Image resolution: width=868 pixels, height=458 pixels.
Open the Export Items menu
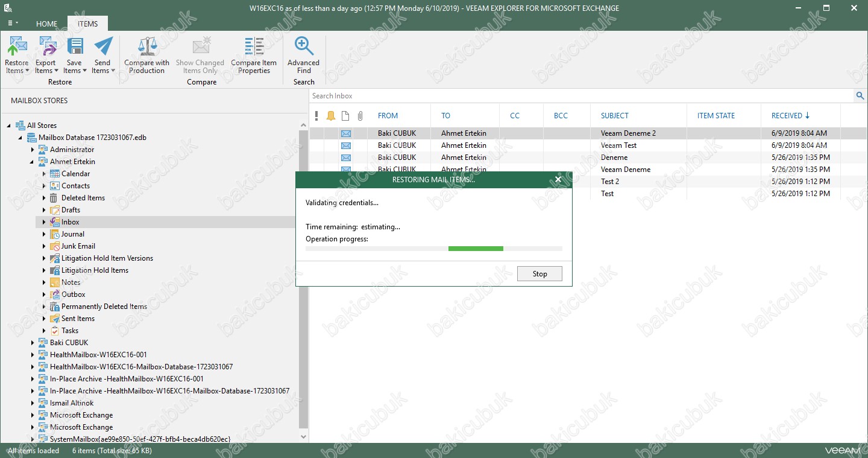(46, 56)
